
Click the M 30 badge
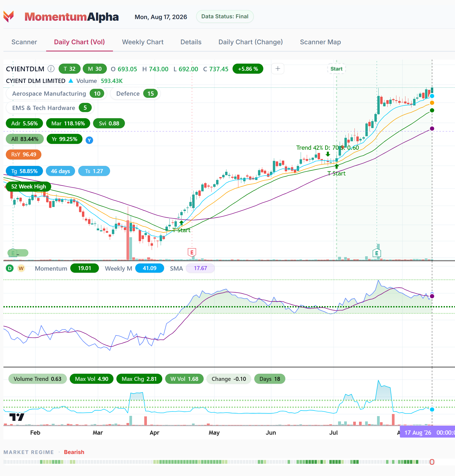click(95, 69)
